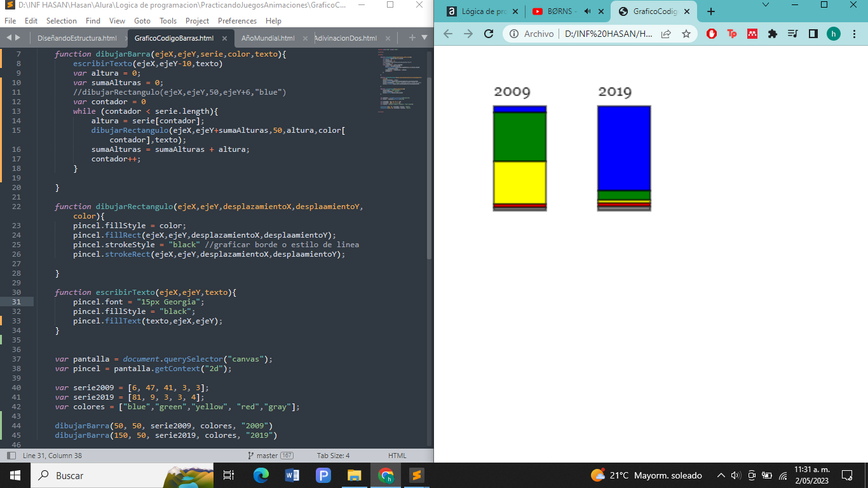Screen dimensions: 868x488
Task: Open the Selection menu
Action: pyautogui.click(x=62, y=21)
